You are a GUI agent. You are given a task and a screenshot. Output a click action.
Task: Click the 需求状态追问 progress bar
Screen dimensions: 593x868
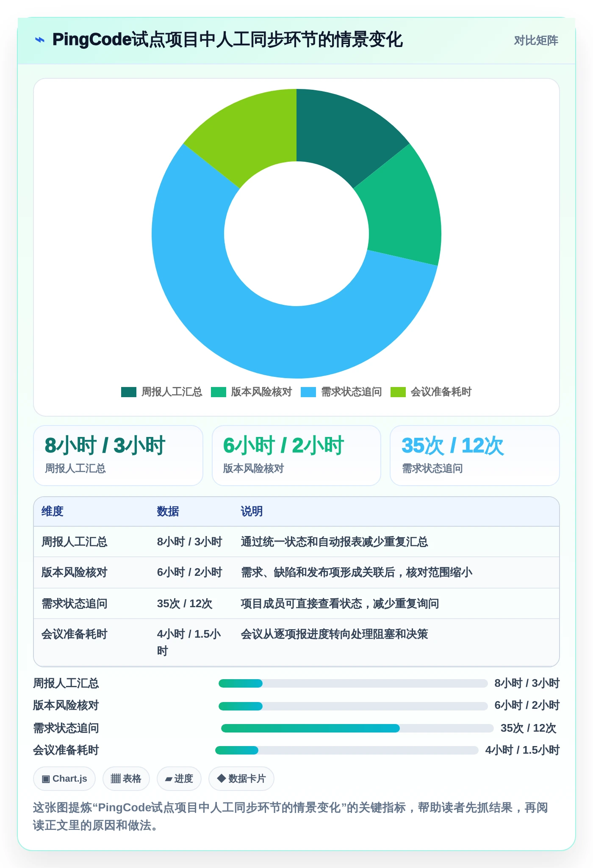[357, 728]
